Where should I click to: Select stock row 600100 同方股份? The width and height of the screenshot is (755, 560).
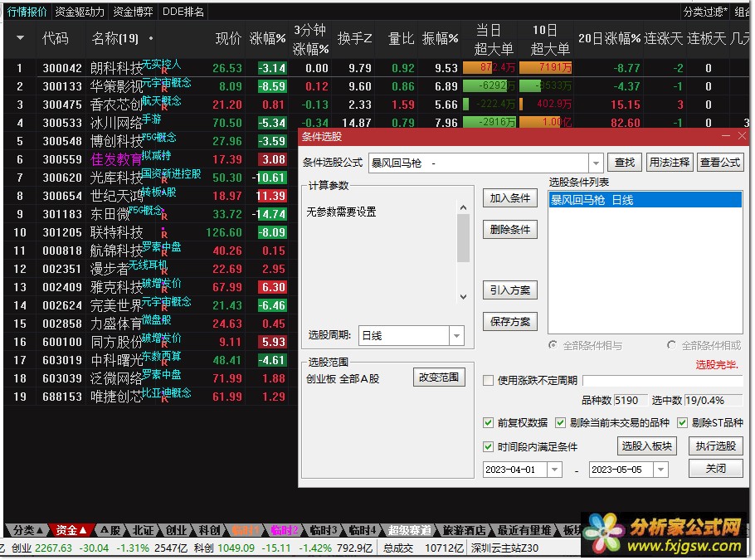point(149,342)
